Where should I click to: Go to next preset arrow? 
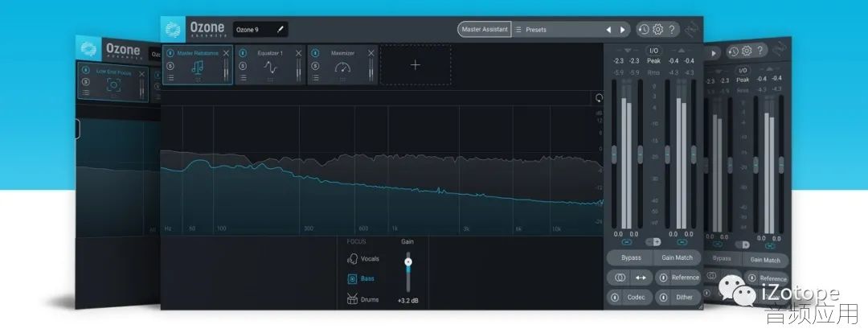point(623,30)
